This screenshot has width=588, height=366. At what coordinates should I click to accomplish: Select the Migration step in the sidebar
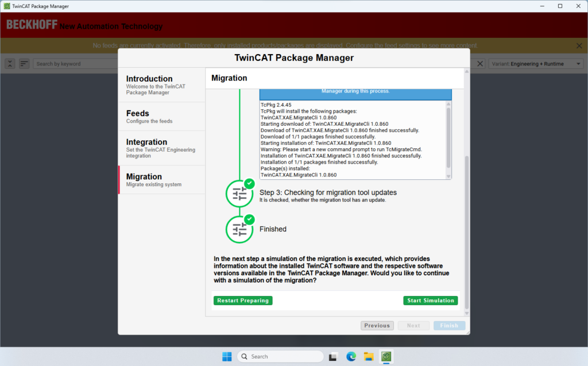161,180
